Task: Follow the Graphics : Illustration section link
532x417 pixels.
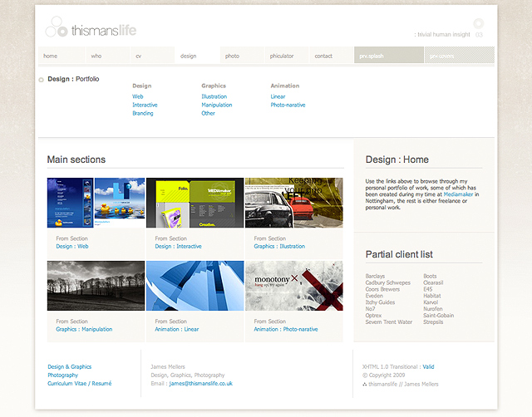Action: [x=279, y=247]
